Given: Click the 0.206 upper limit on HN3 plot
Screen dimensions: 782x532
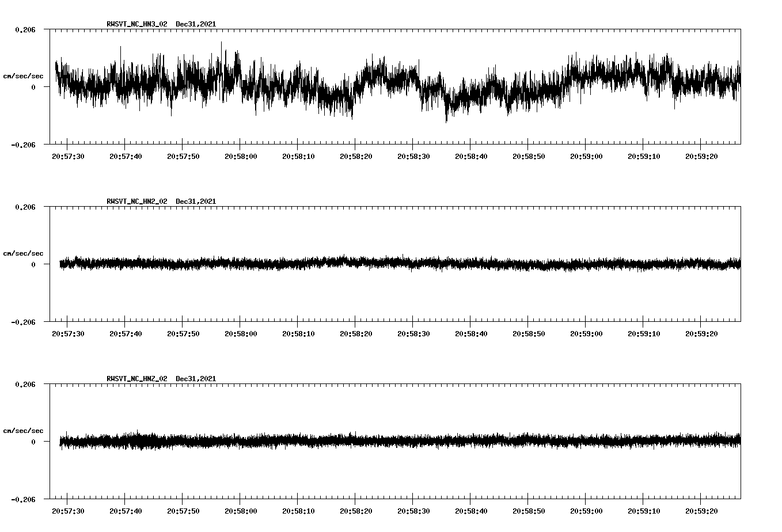Looking at the screenshot, I should [25, 29].
